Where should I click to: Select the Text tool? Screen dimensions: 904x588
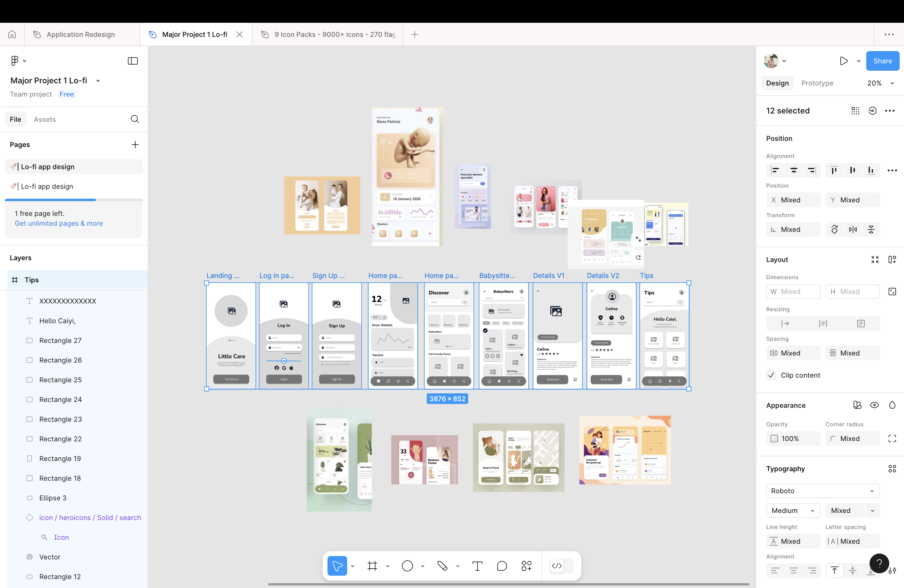[x=477, y=566]
